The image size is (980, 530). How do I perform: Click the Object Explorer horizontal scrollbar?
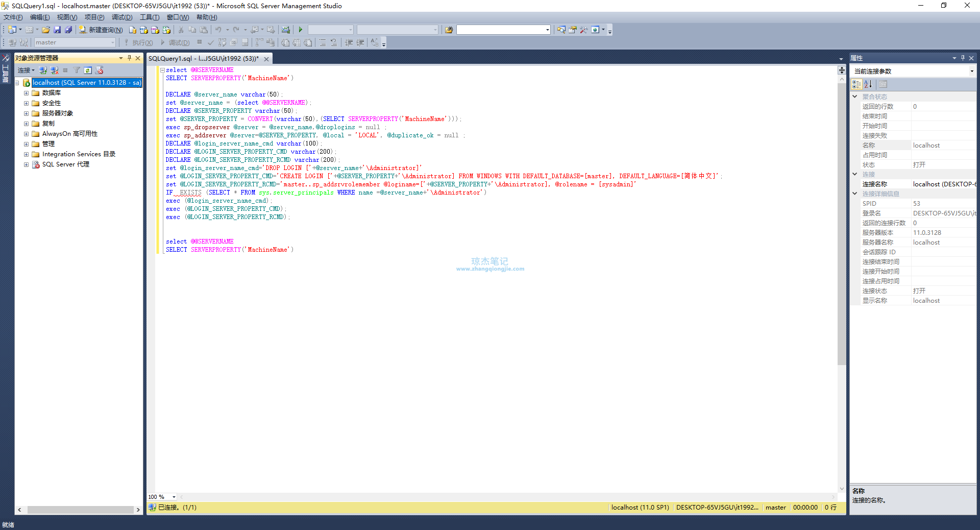(x=81, y=510)
